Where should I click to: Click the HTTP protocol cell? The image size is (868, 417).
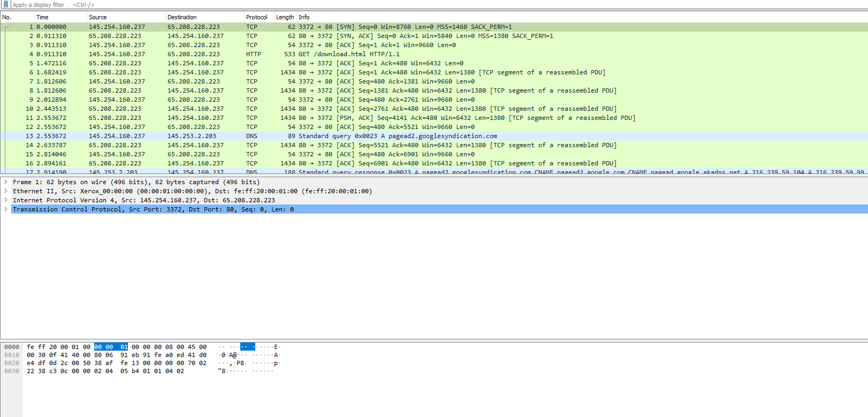tap(254, 54)
